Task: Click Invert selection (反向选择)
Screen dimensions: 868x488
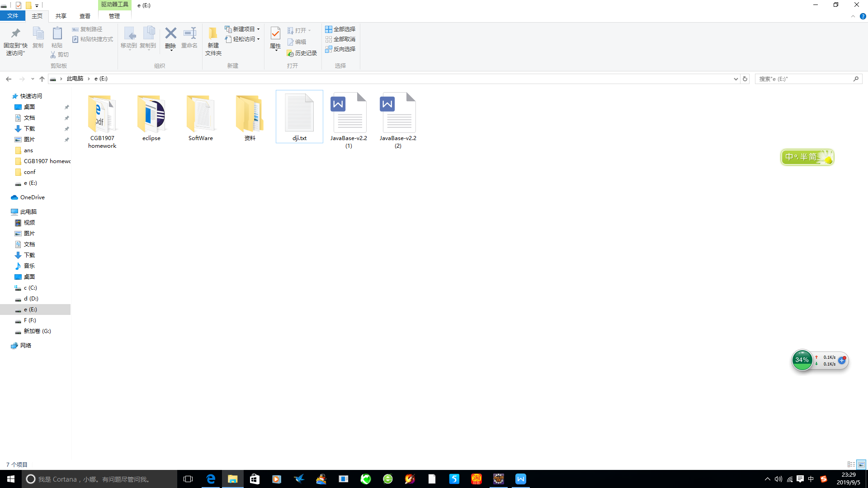Action: 340,49
